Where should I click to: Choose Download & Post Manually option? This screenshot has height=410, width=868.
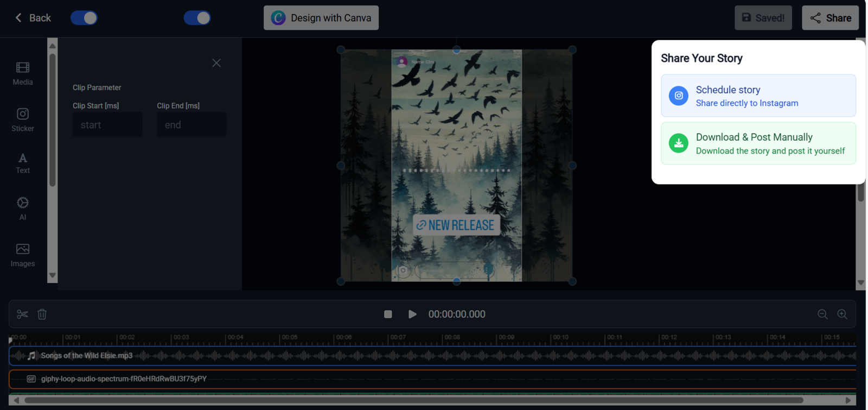pyautogui.click(x=758, y=143)
